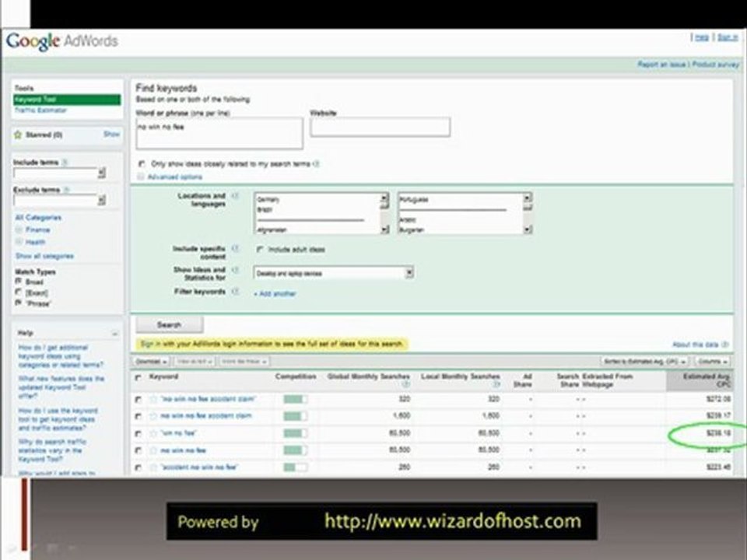Check 'Only show ideas closely related to my search terms'
The image size is (747, 560).
142,164
